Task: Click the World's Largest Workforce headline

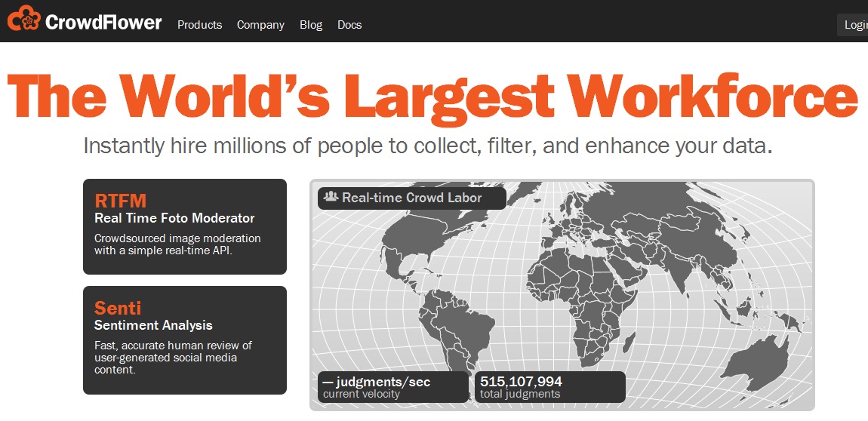Action: point(432,95)
